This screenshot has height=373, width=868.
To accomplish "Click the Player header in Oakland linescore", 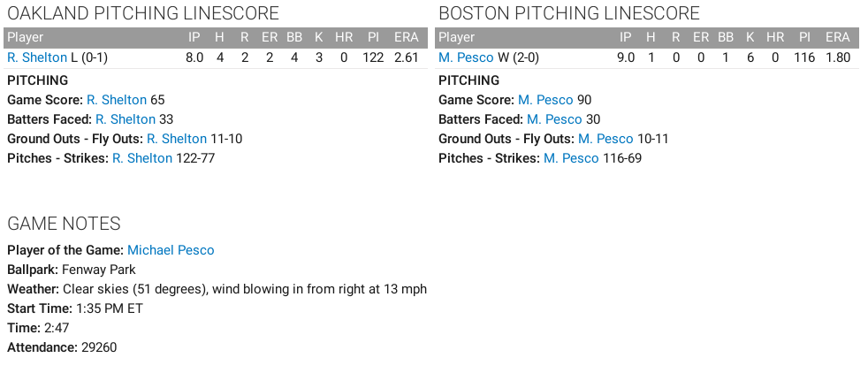I will pos(26,37).
